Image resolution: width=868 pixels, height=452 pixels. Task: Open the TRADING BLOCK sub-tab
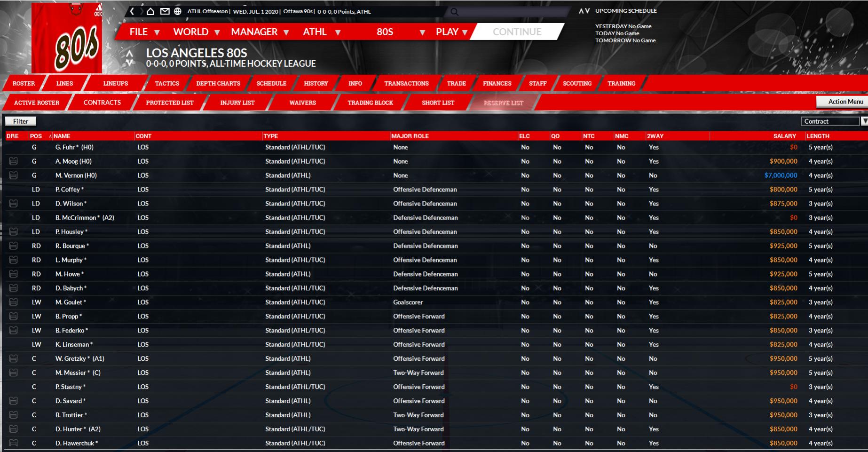pos(370,103)
